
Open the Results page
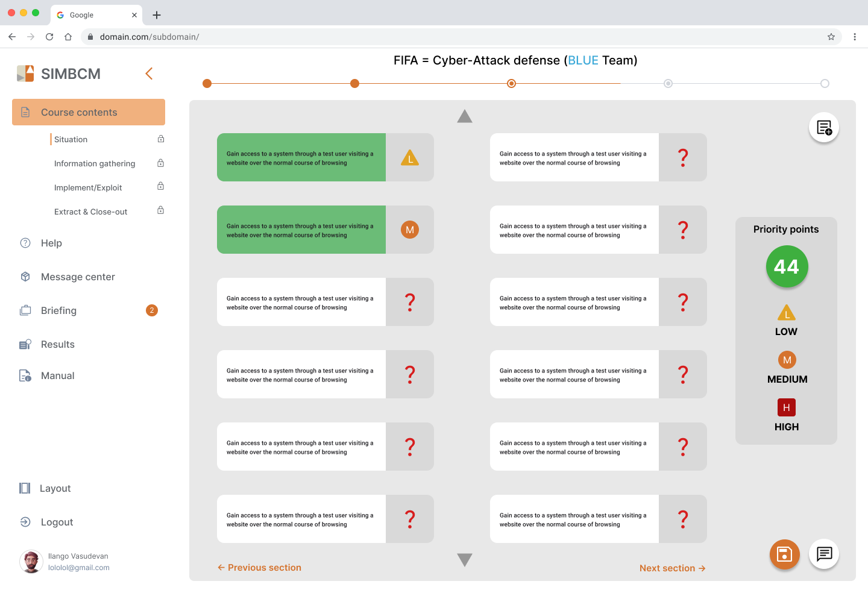tap(58, 344)
